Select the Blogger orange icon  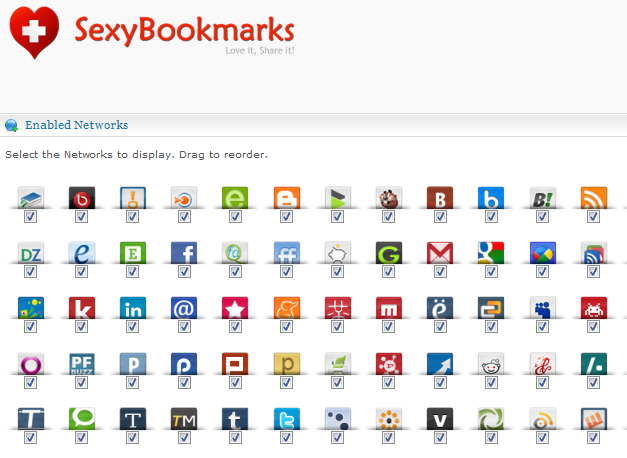pos(286,198)
